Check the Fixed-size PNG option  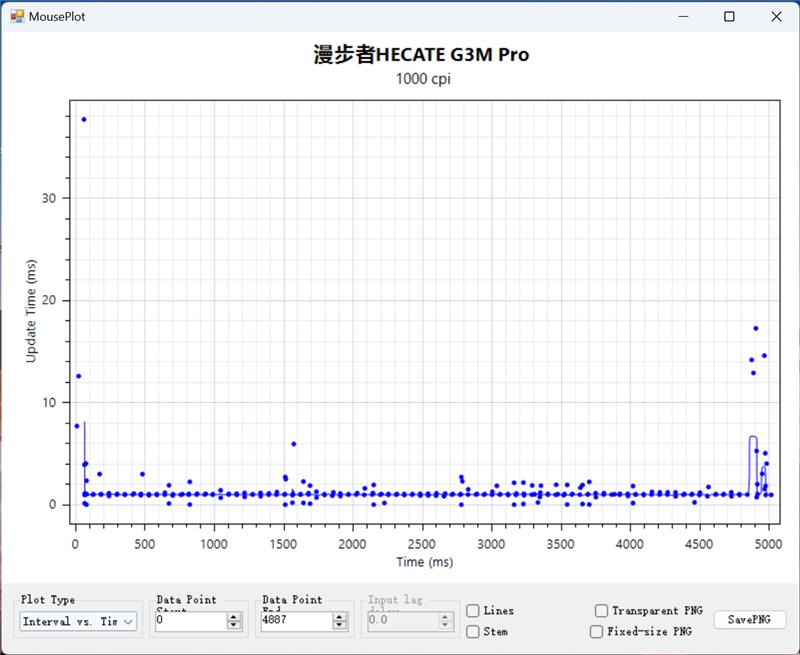pyautogui.click(x=596, y=632)
